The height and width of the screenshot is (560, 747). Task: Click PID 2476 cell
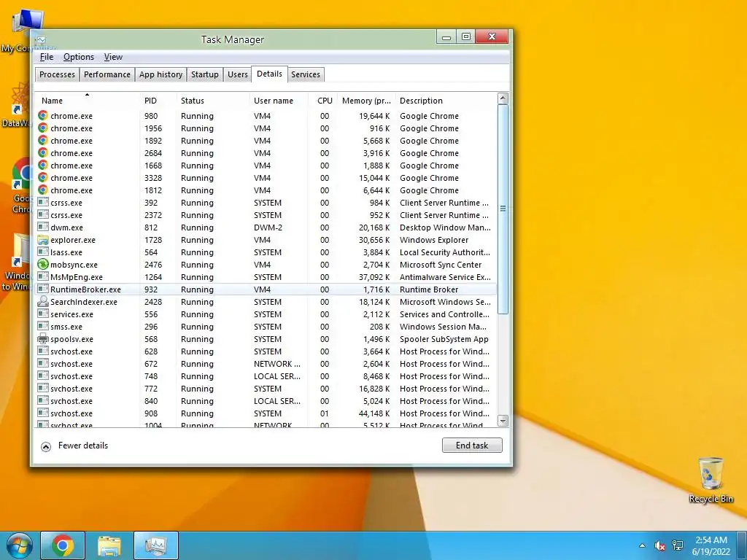(153, 265)
